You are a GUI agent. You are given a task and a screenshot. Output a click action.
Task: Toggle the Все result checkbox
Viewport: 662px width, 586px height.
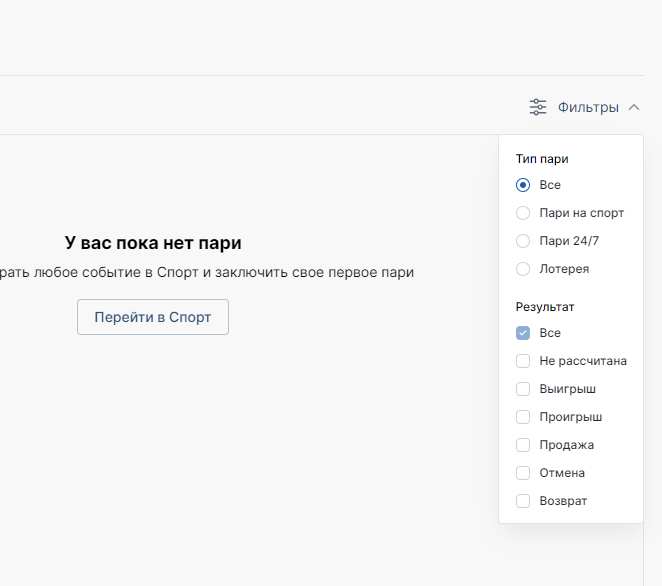point(523,333)
